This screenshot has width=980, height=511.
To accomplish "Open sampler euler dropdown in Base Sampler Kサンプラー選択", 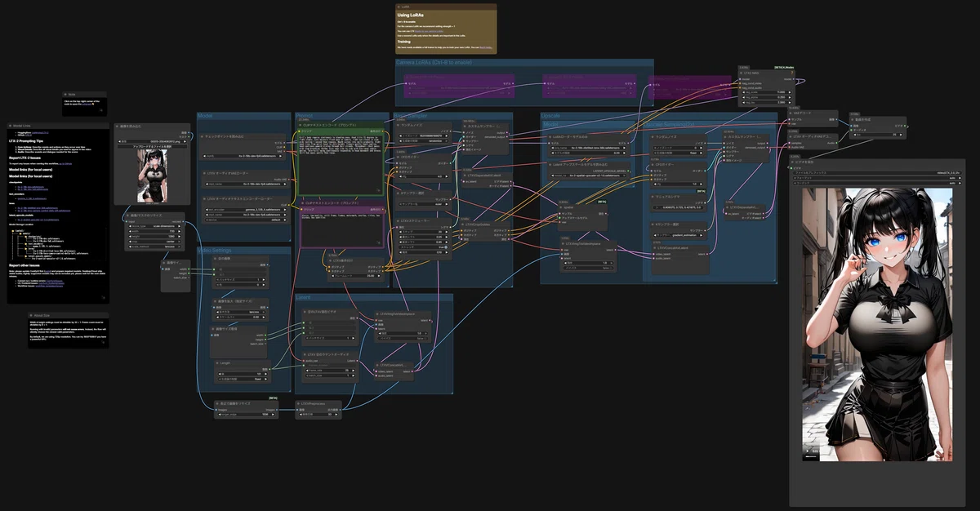I will point(423,204).
